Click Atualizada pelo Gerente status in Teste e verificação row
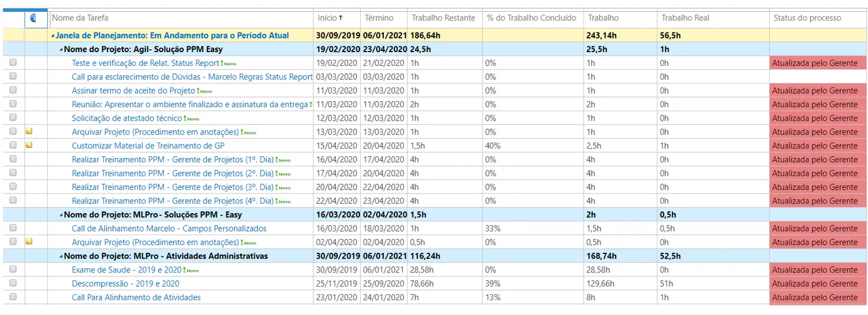Image resolution: width=868 pixels, height=315 pixels. 818,63
